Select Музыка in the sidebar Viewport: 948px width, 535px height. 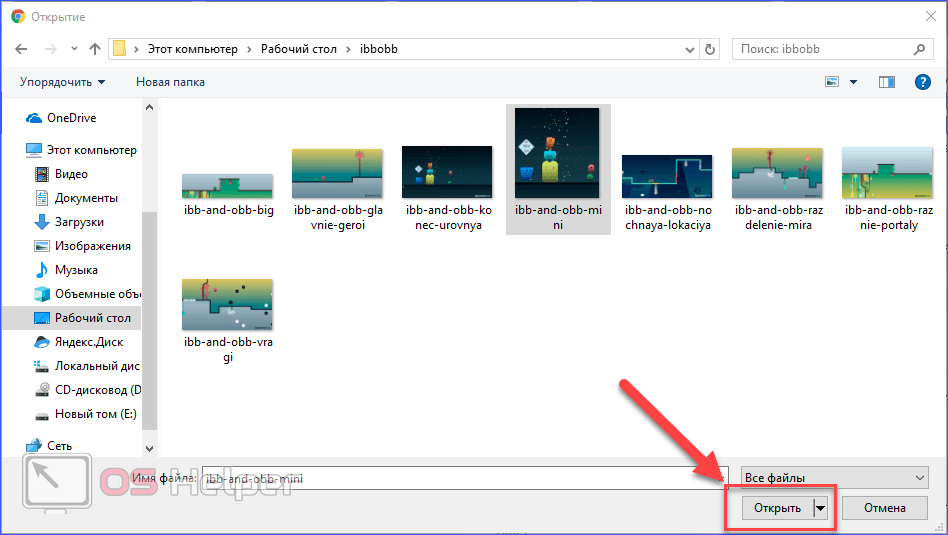click(76, 270)
